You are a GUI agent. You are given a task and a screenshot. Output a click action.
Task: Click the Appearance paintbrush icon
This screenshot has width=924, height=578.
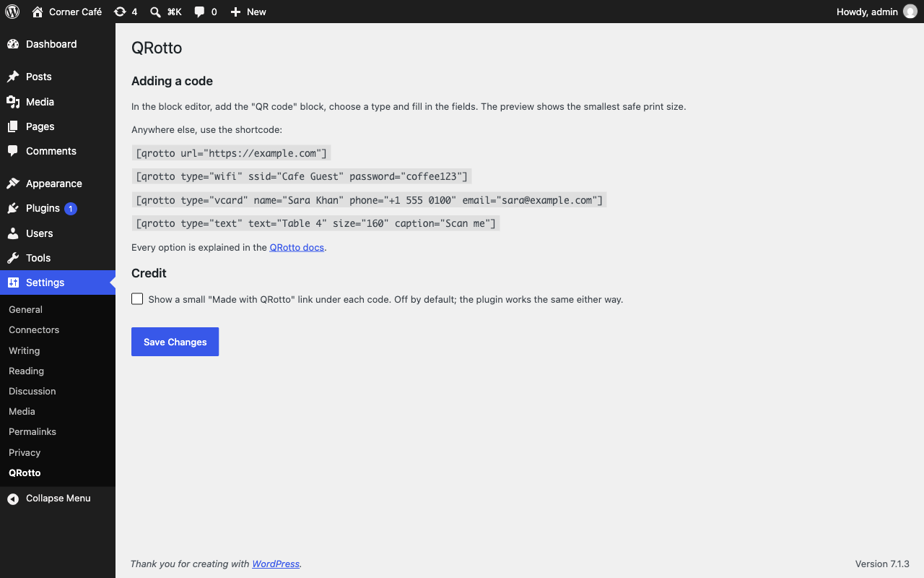coord(13,184)
